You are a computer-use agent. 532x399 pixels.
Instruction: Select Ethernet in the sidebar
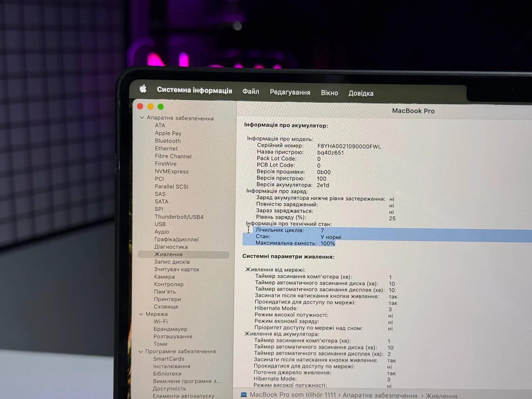coord(166,148)
